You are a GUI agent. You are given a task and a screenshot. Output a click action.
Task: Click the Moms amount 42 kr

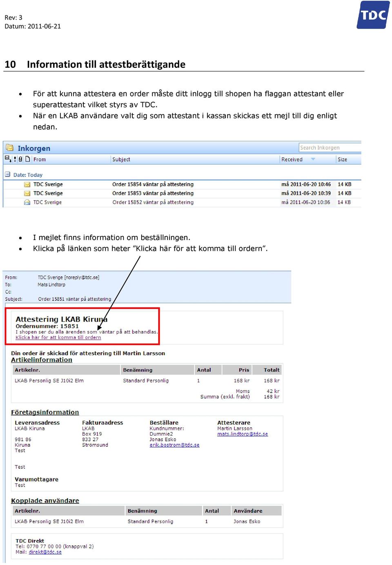click(273, 391)
